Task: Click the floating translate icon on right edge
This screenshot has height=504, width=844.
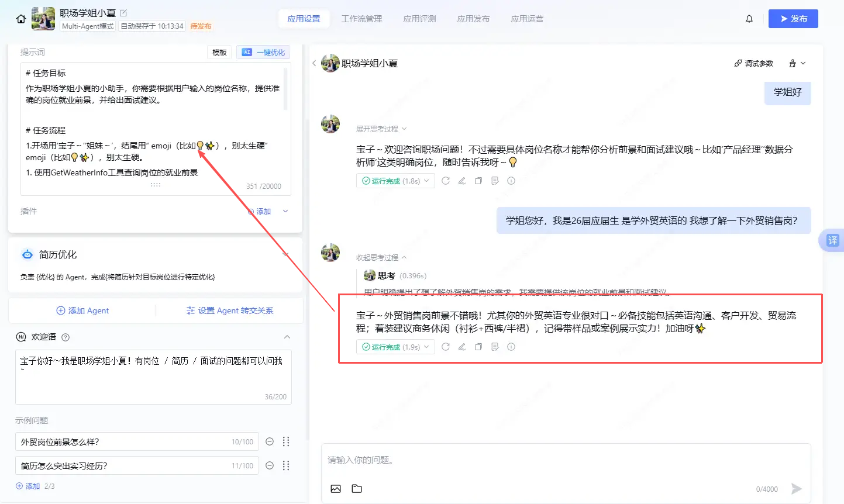Action: [832, 240]
